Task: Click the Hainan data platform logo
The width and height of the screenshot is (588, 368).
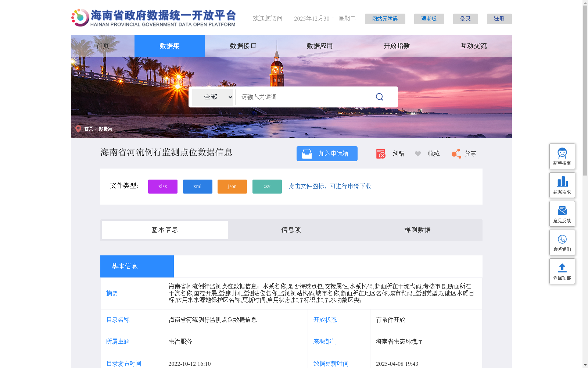Action: [154, 18]
